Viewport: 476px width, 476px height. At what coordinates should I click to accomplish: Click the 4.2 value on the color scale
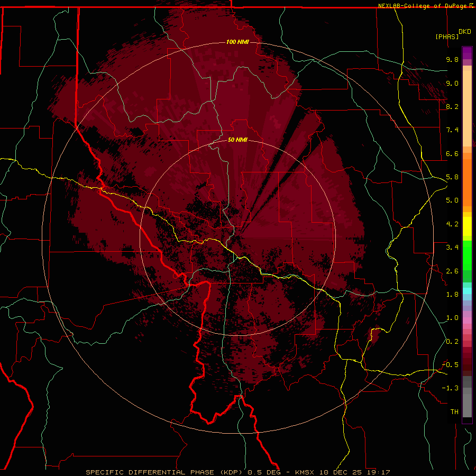pyautogui.click(x=452, y=224)
